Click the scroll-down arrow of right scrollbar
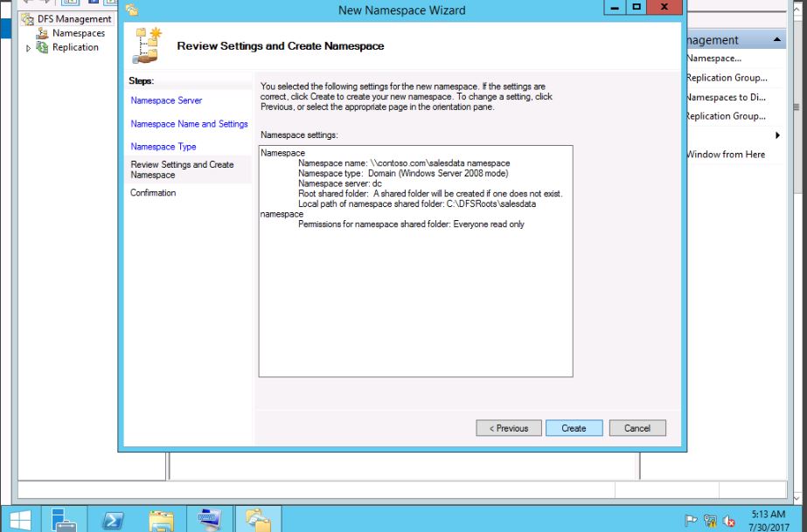 coord(797,497)
